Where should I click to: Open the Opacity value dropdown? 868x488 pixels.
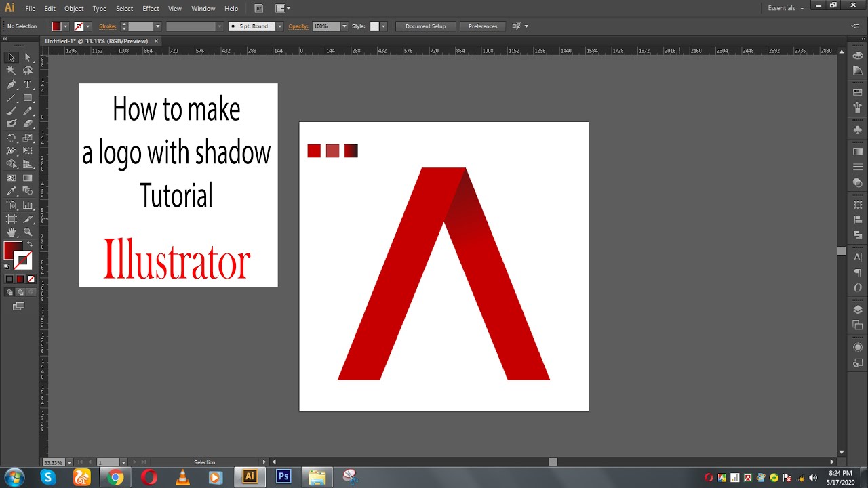[344, 26]
